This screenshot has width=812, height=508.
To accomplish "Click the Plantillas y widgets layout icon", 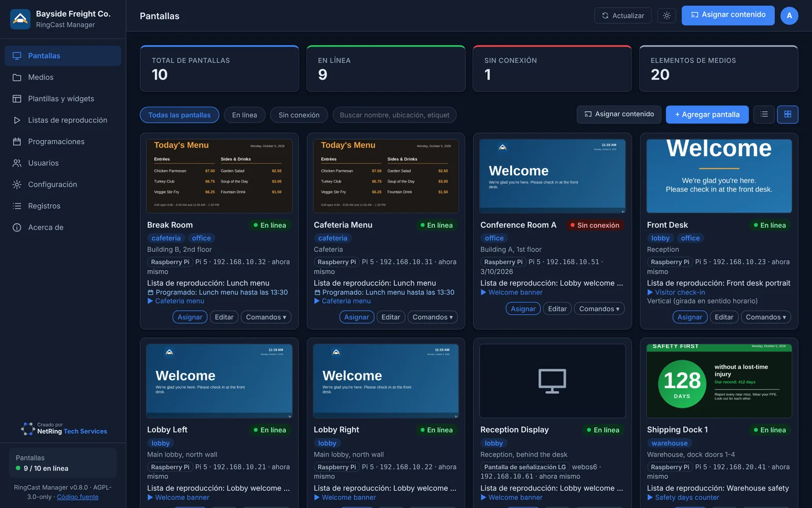I will tap(17, 99).
